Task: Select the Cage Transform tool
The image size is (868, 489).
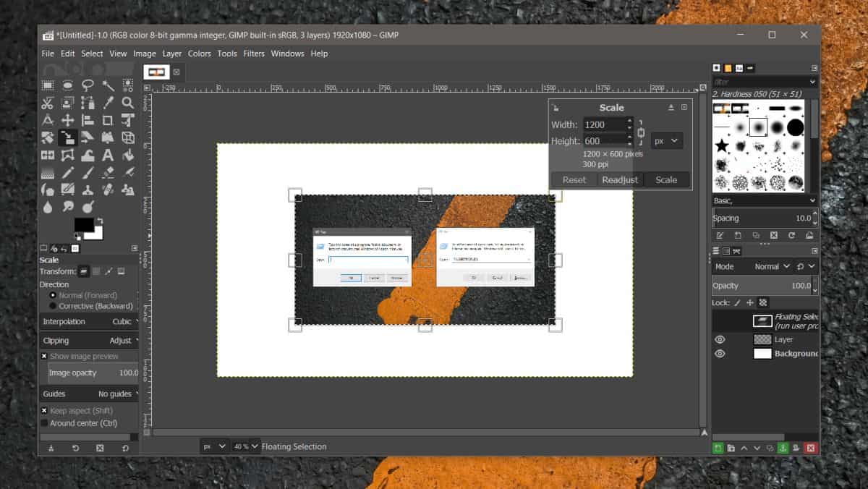Action: click(x=68, y=155)
